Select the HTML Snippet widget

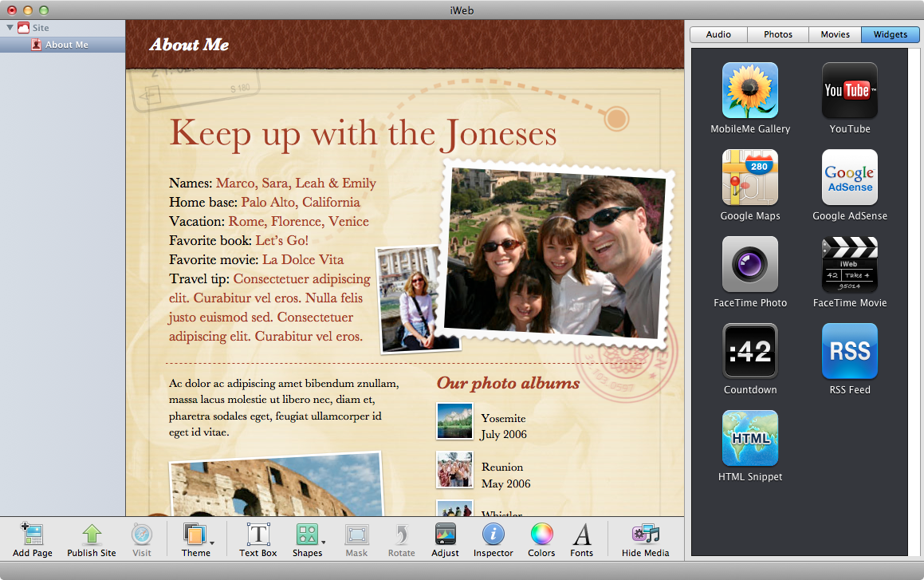[x=750, y=438]
